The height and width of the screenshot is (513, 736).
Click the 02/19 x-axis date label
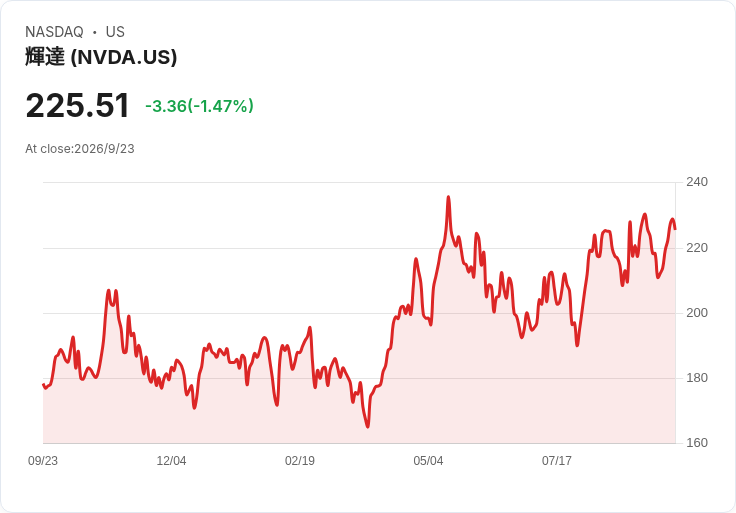(299, 461)
